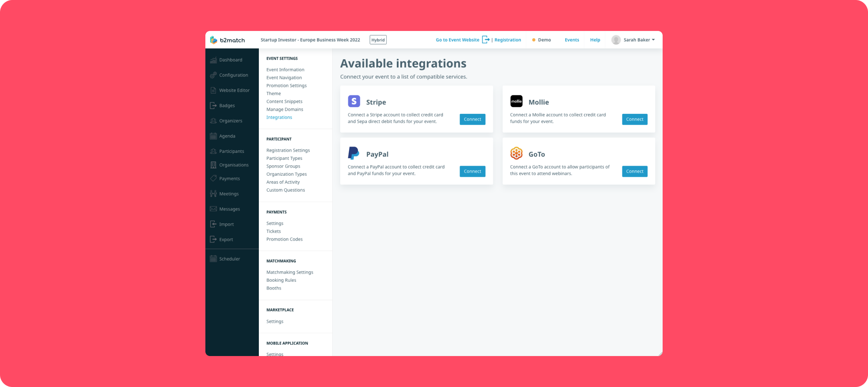Connect the Stripe integration
The height and width of the screenshot is (387, 868).
pyautogui.click(x=472, y=119)
